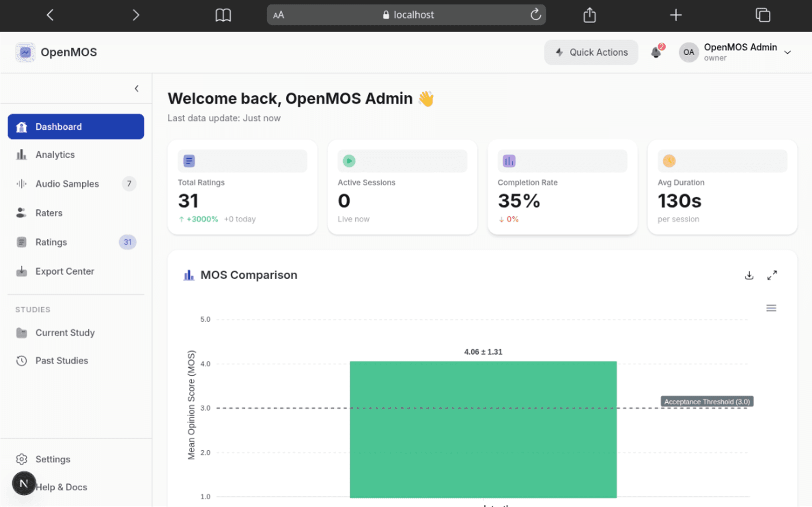This screenshot has height=507, width=812.
Task: Open Settings from the sidebar
Action: coord(52,459)
